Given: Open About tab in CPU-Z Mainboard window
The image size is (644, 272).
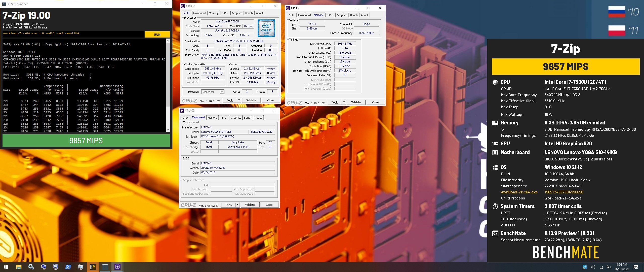Looking at the screenshot, I should click(x=258, y=118).
